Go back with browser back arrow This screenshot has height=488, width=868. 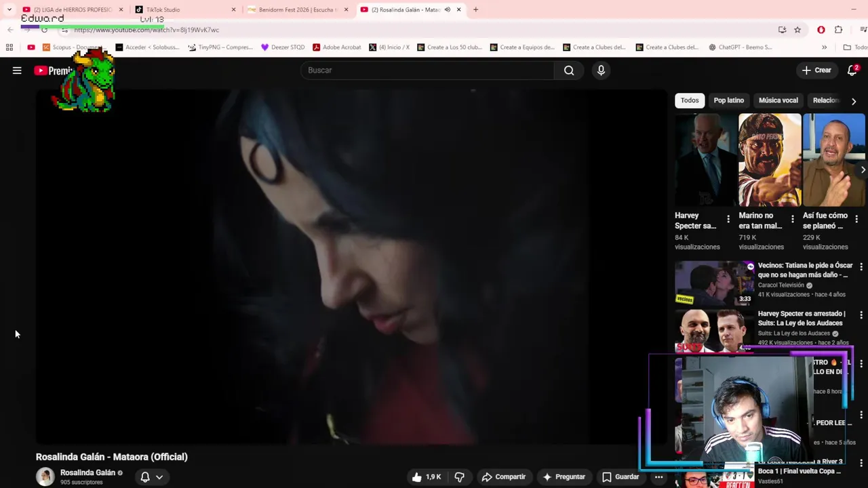pos(10,30)
